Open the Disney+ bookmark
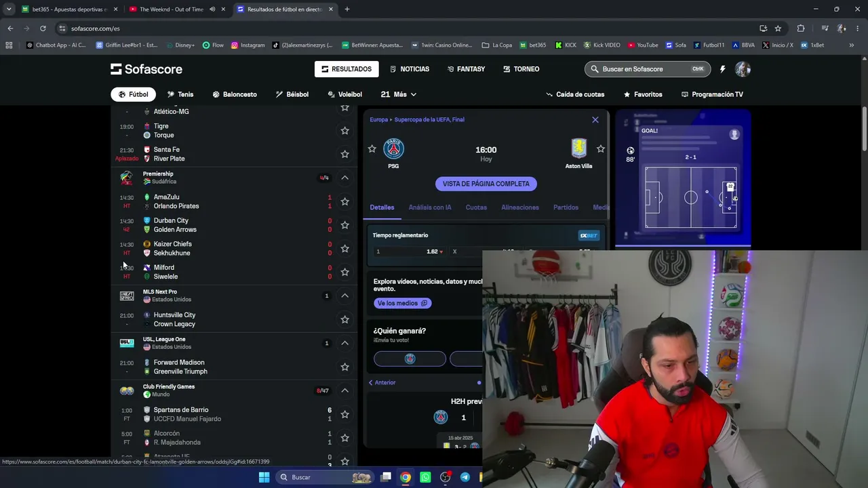 (x=180, y=45)
